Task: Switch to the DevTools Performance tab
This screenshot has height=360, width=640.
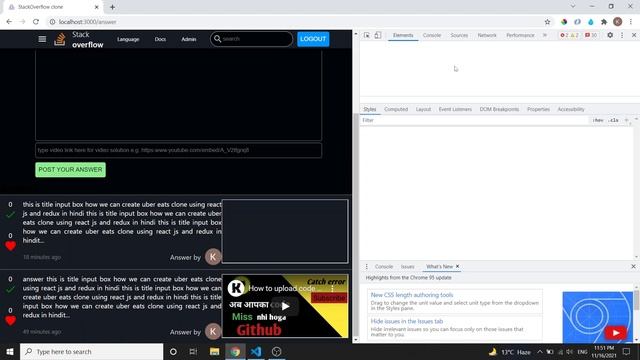Action: [x=520, y=36]
